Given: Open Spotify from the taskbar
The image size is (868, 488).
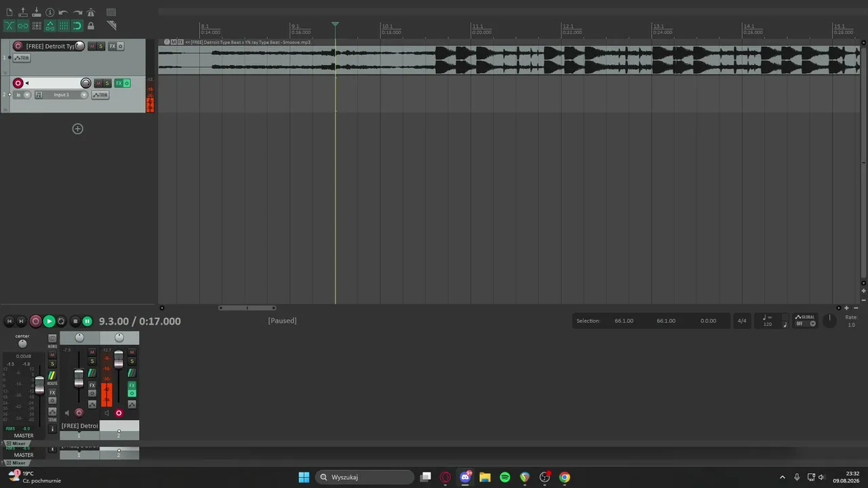Looking at the screenshot, I should coord(505,477).
